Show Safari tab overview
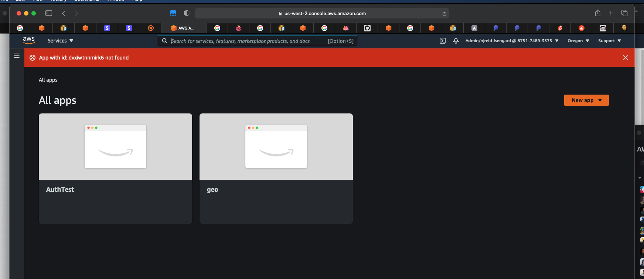The height and width of the screenshot is (279, 644). (x=624, y=13)
